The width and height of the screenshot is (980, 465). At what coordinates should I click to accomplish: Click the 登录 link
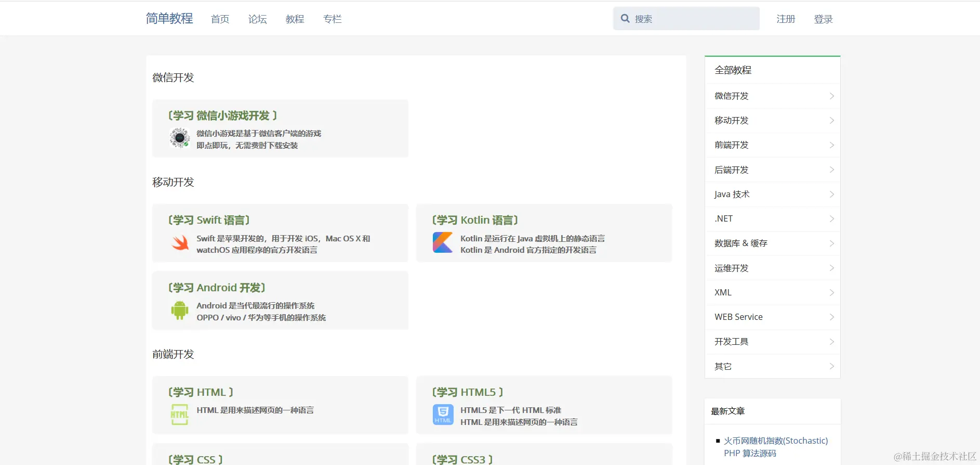click(x=823, y=19)
